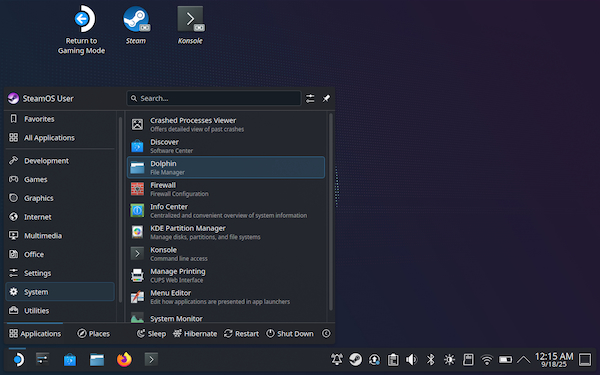Select the Favorites category

(60, 119)
